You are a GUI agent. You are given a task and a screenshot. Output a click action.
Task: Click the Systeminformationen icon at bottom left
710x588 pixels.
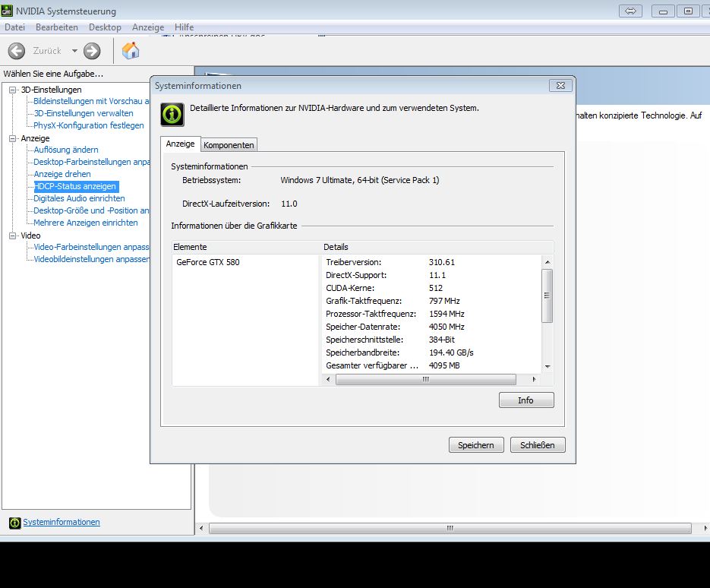[14, 523]
